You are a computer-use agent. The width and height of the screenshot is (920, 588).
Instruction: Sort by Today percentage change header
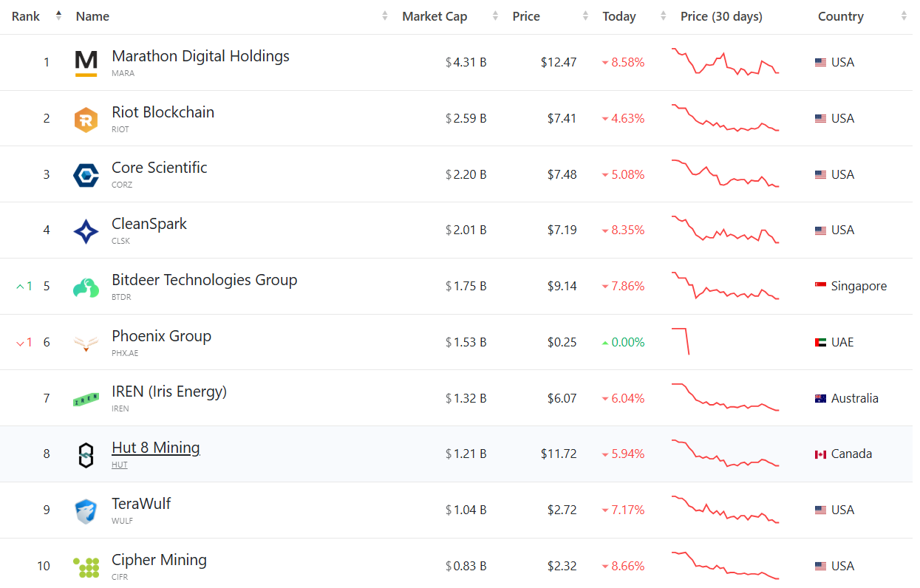click(619, 16)
